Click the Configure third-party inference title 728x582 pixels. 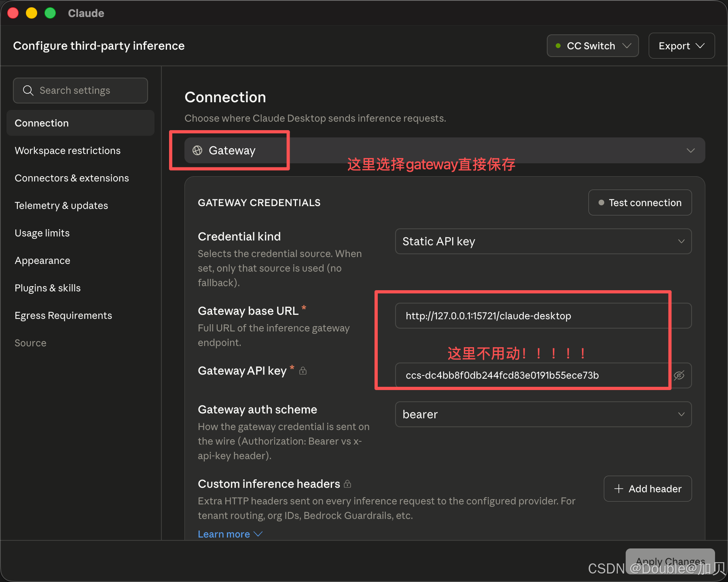click(x=99, y=46)
